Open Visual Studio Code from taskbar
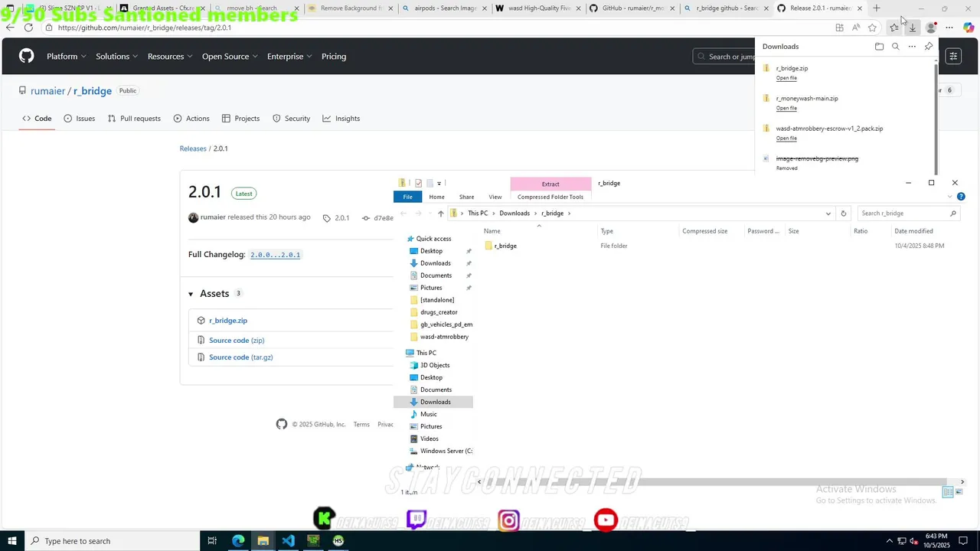This screenshot has height=551, width=980. tap(288, 541)
